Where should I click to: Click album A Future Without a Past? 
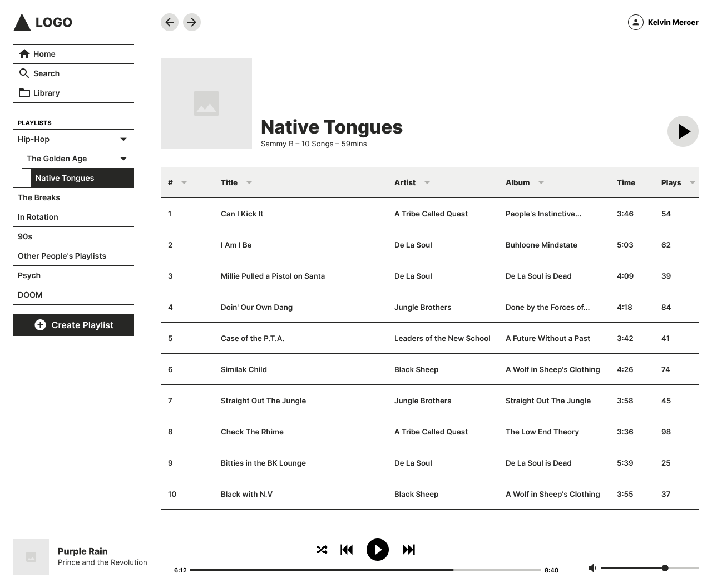coord(548,338)
